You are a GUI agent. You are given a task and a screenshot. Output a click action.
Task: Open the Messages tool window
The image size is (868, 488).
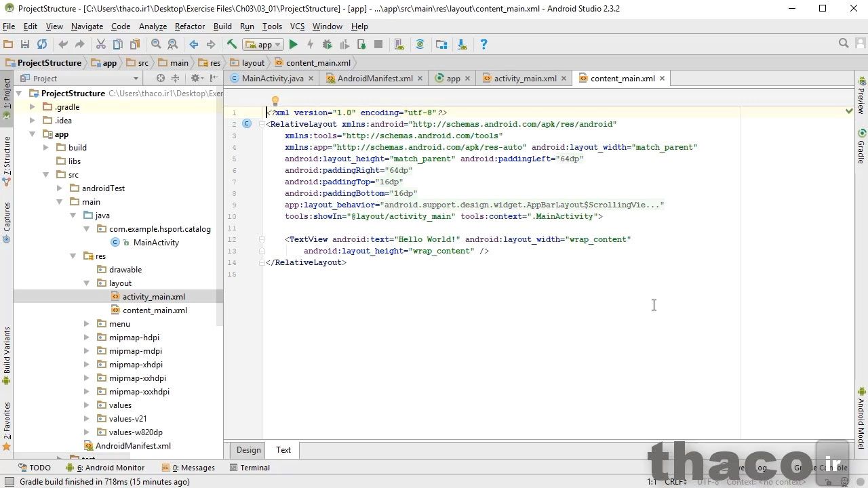pos(189,468)
